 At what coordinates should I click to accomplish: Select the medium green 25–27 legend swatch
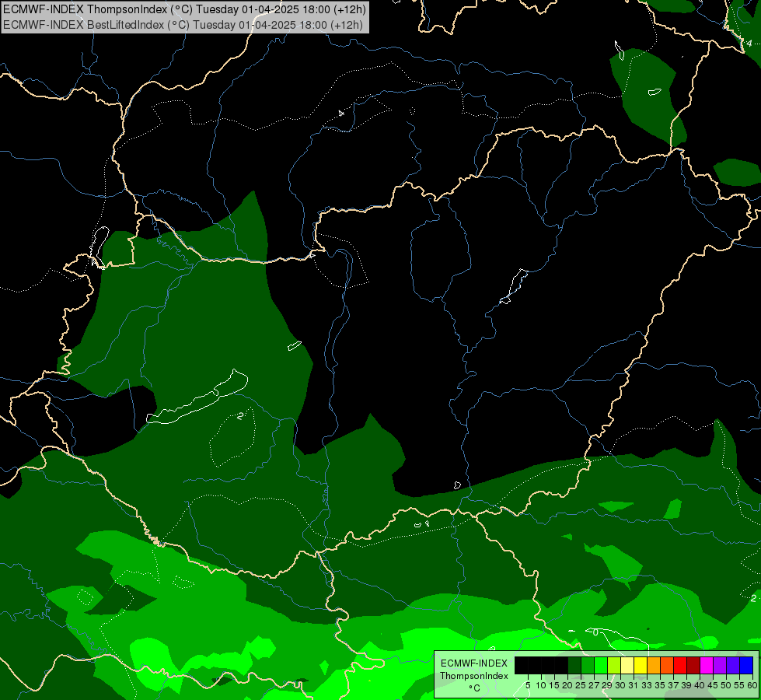pyautogui.click(x=588, y=665)
